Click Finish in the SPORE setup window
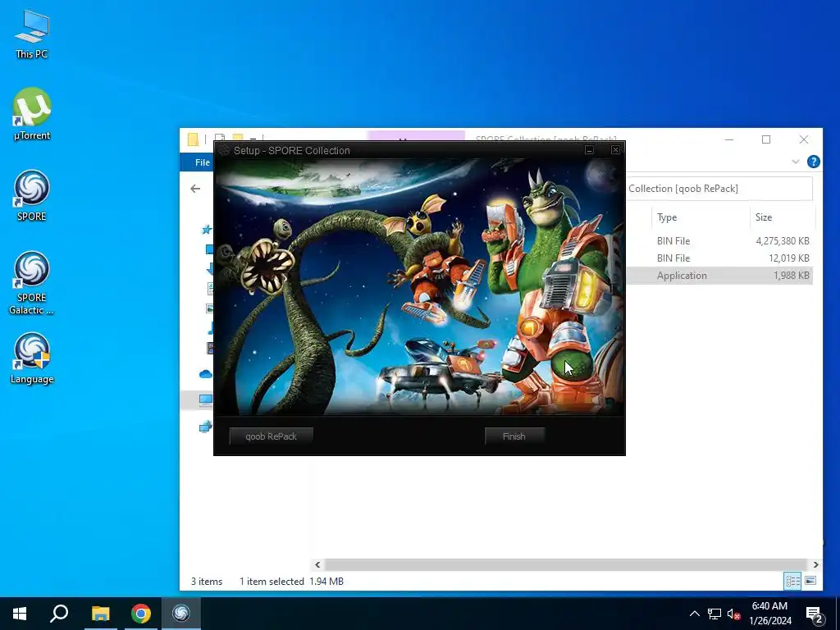 coord(514,436)
